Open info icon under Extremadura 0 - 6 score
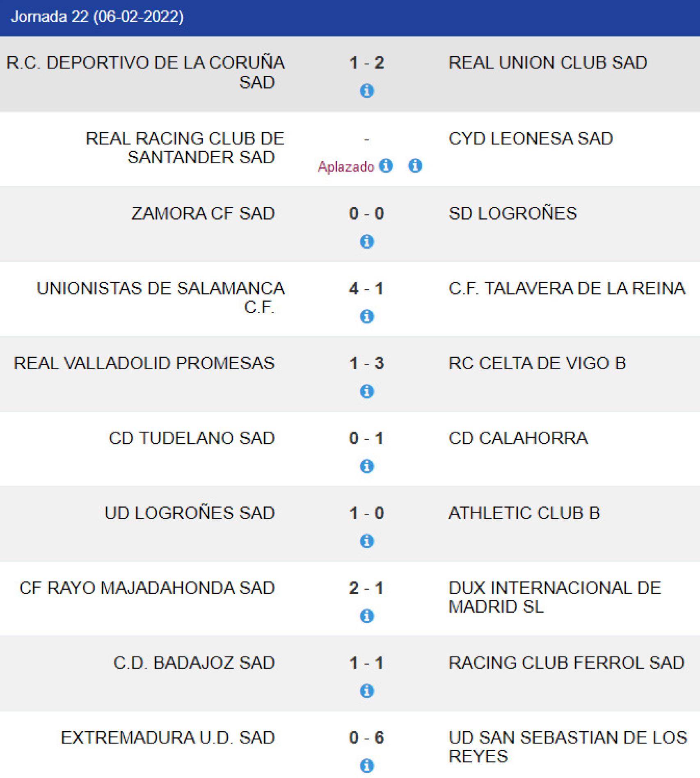Screen dimensions: 700x778 [x=367, y=766]
